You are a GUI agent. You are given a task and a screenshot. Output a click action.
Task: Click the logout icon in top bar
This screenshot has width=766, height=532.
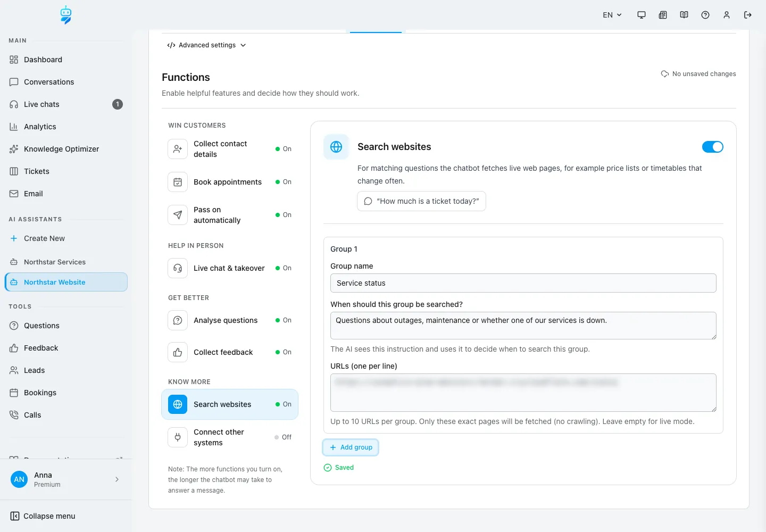click(748, 15)
